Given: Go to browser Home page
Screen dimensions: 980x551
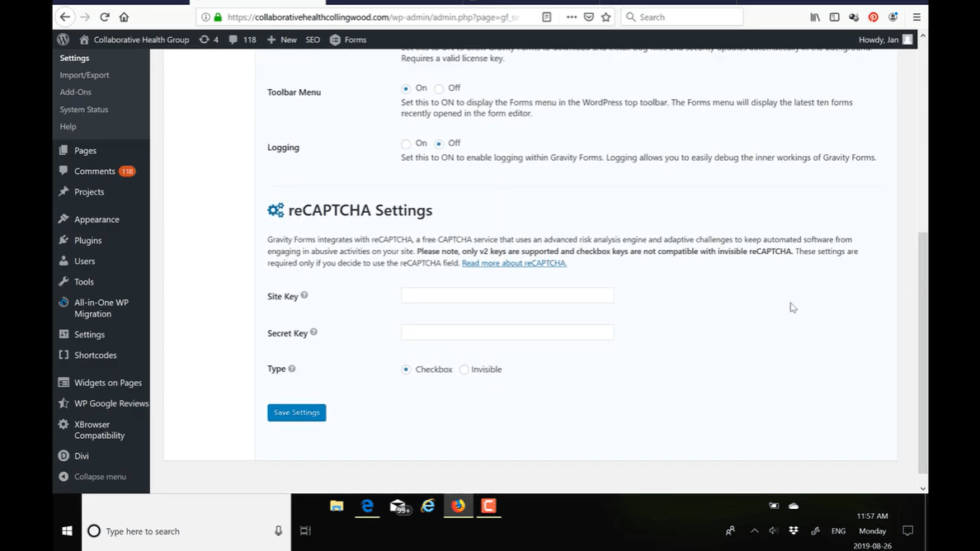Looking at the screenshot, I should click(124, 17).
